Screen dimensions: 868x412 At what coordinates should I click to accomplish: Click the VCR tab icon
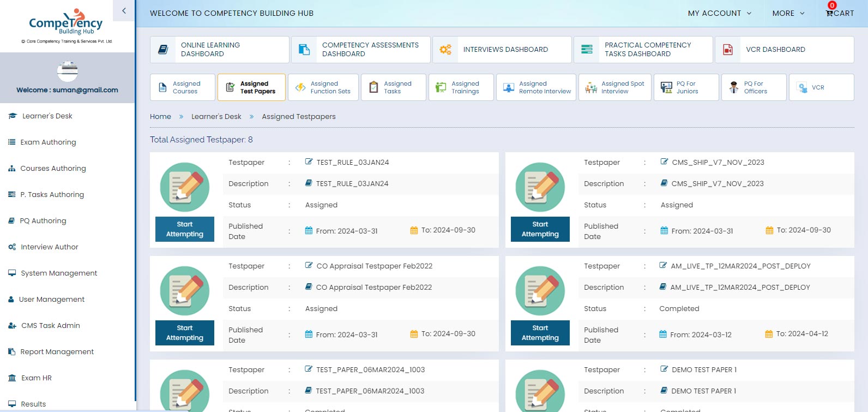pyautogui.click(x=802, y=87)
